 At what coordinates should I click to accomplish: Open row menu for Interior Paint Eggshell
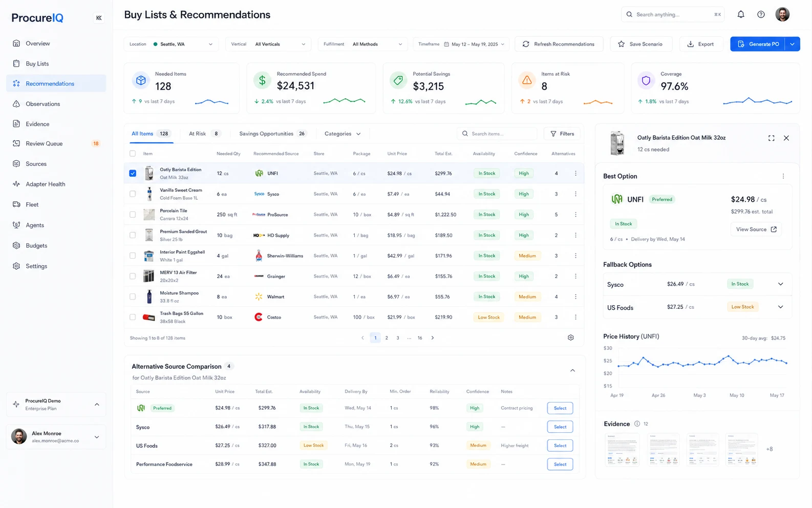tap(575, 256)
